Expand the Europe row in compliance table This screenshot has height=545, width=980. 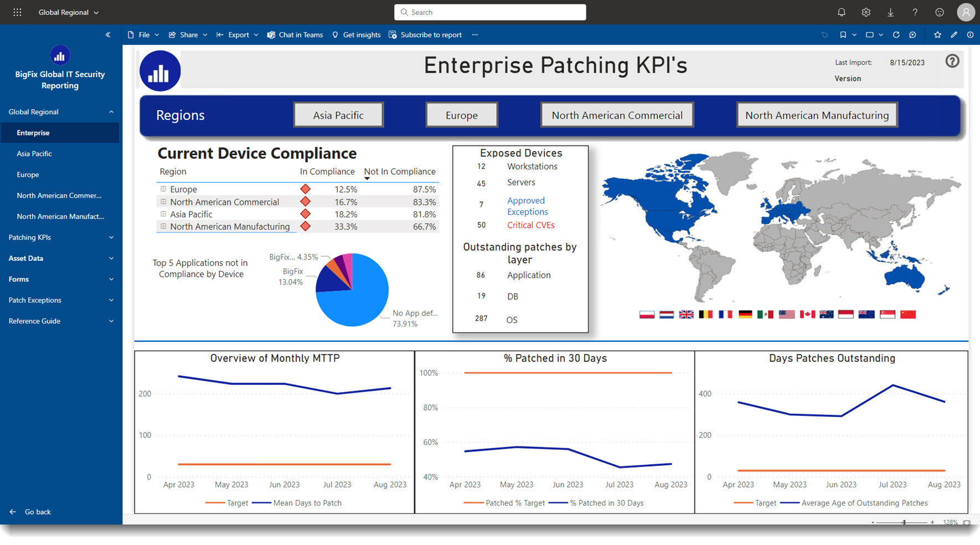pos(163,189)
